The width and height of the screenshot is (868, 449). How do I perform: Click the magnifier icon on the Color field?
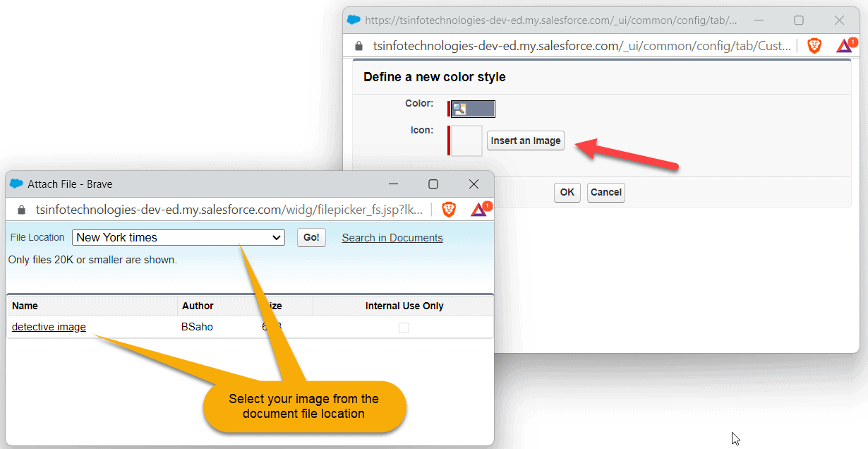[x=459, y=108]
